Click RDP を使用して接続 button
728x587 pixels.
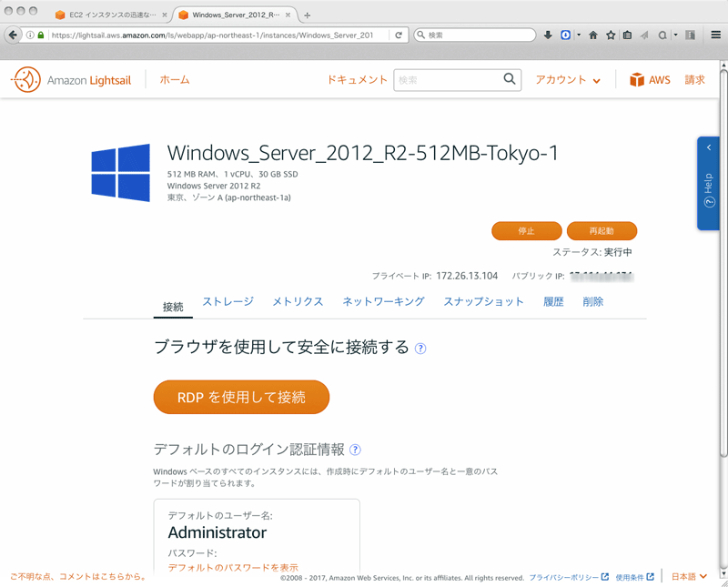tap(241, 397)
